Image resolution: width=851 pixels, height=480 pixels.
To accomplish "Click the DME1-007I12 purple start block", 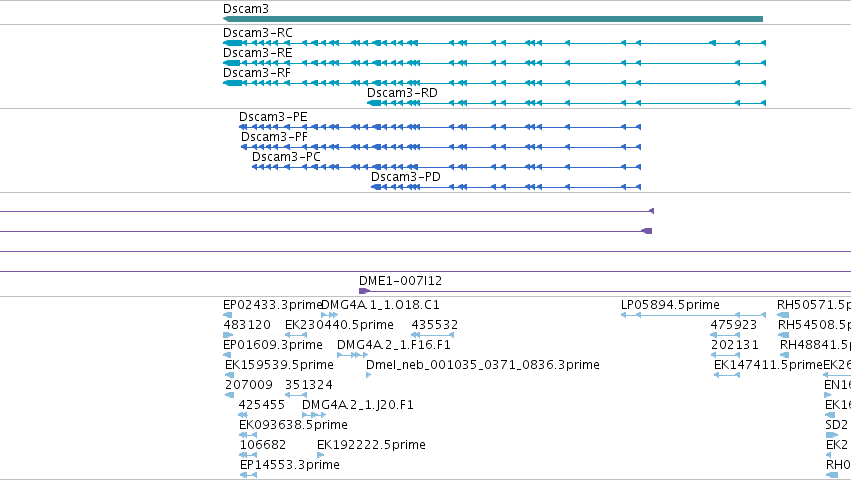I will pyautogui.click(x=364, y=292).
